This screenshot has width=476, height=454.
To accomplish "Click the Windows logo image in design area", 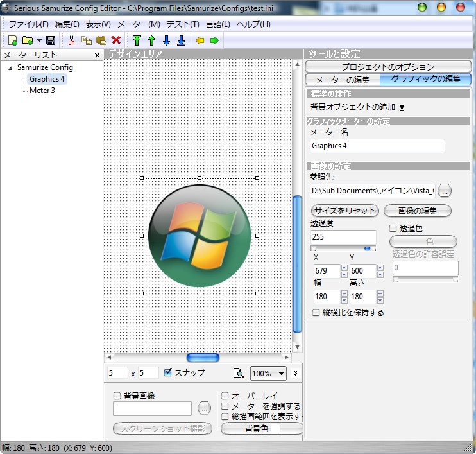I will tap(200, 236).
